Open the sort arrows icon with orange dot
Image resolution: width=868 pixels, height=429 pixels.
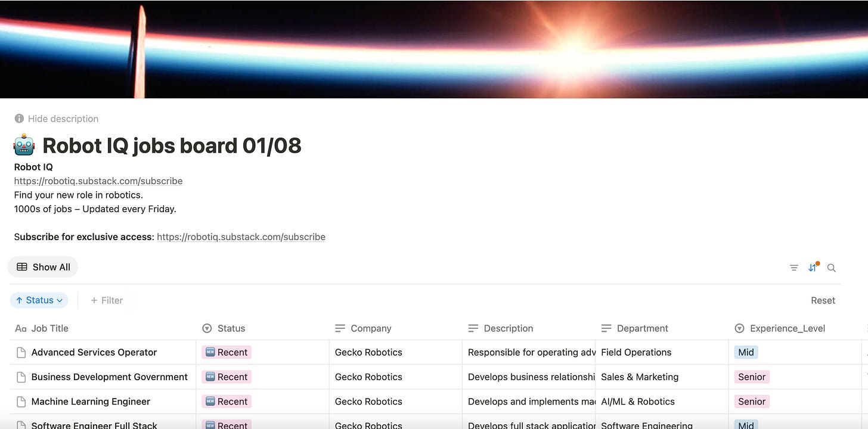(x=813, y=267)
